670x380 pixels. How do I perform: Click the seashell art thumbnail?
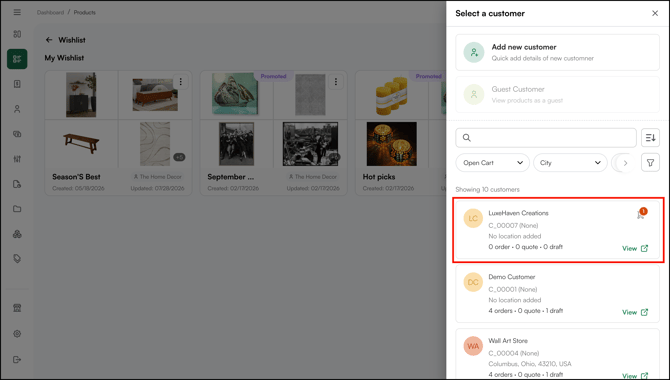[235, 94]
